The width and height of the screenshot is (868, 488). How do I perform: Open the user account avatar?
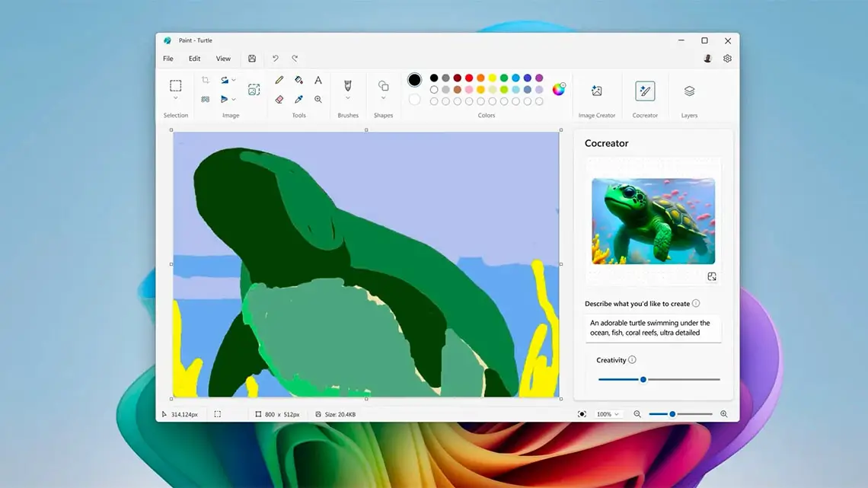[707, 59]
